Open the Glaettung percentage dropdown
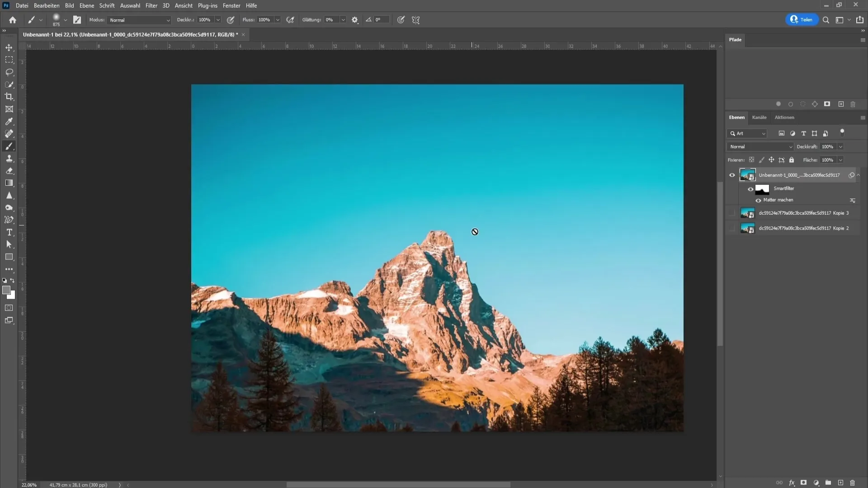868x488 pixels. tap(344, 20)
